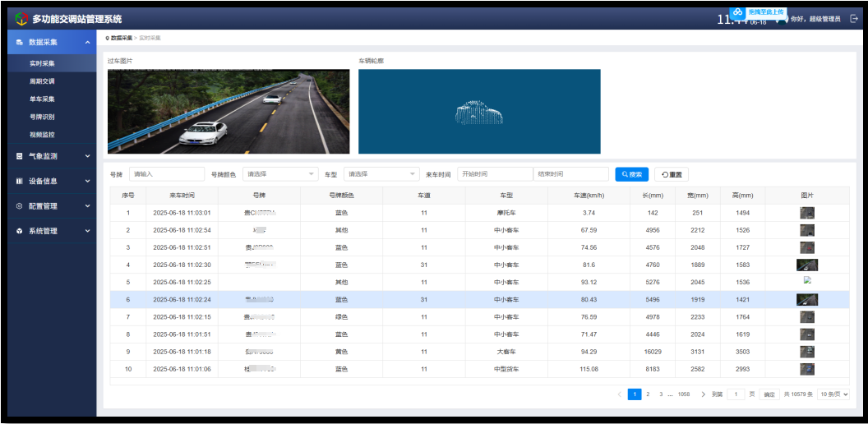This screenshot has width=868, height=424.
Task: Click the cloud upload icon in header
Action: [x=737, y=12]
